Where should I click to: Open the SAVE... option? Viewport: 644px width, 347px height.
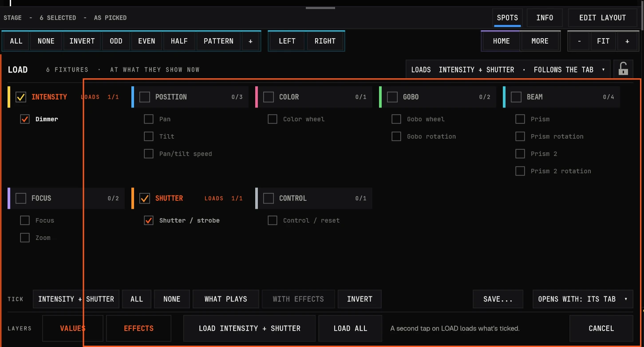498,299
